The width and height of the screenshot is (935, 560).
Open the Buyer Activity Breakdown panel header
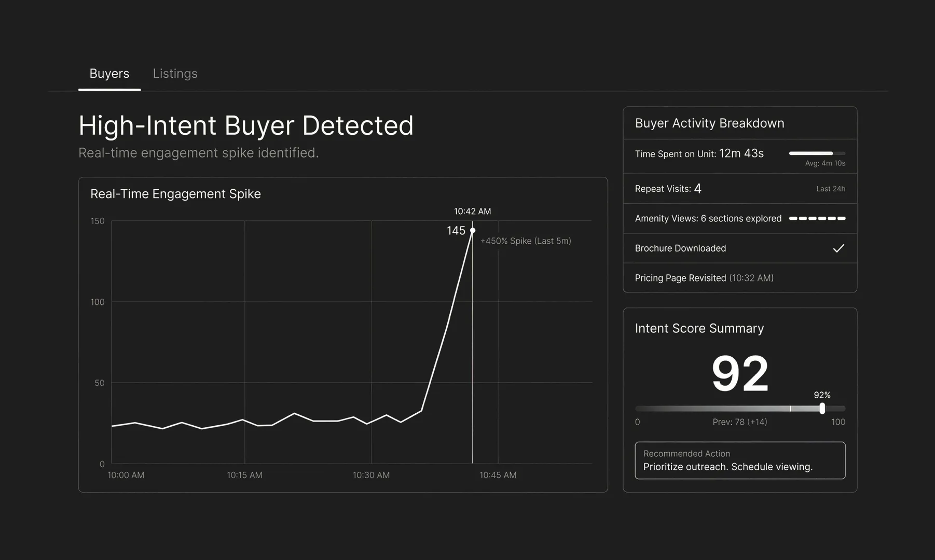coord(709,123)
